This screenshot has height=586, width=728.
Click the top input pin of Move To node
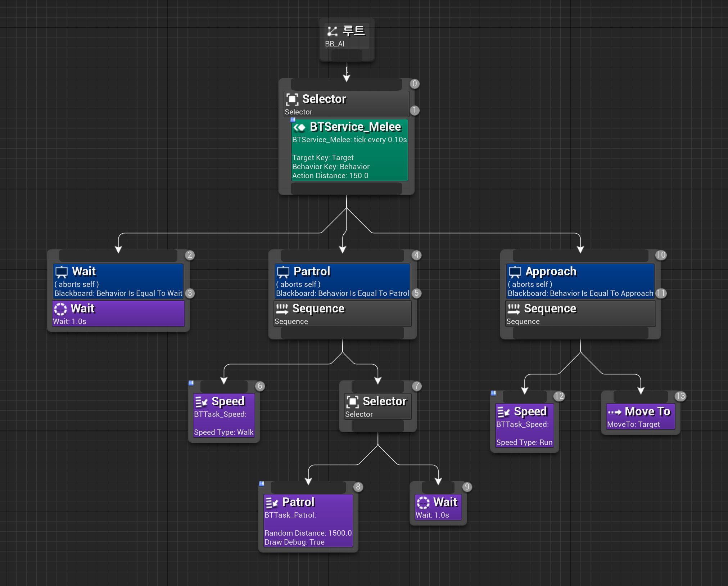(x=640, y=396)
